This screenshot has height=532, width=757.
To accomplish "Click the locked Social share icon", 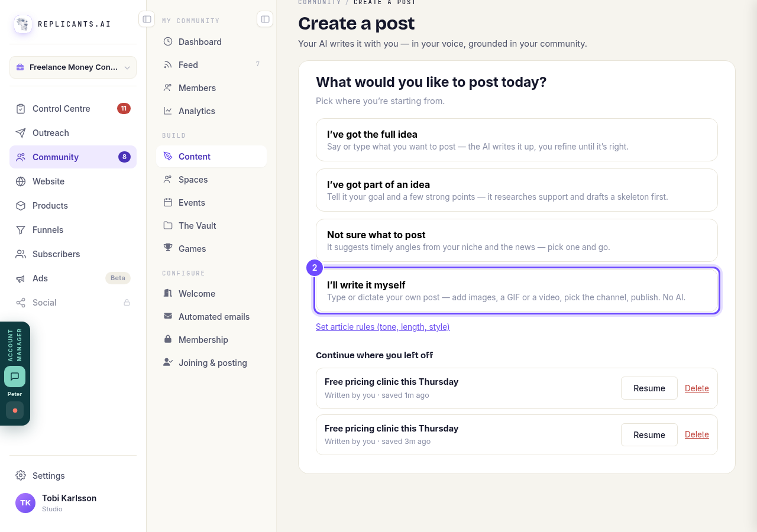I will point(21,303).
